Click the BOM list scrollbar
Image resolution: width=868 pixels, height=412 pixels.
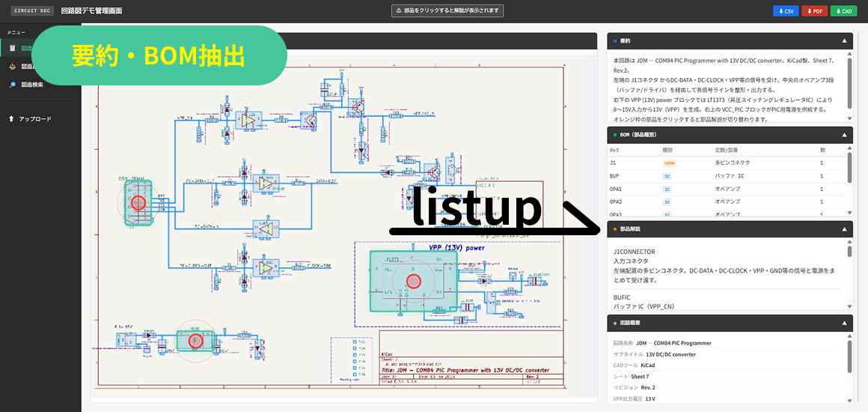click(x=850, y=168)
